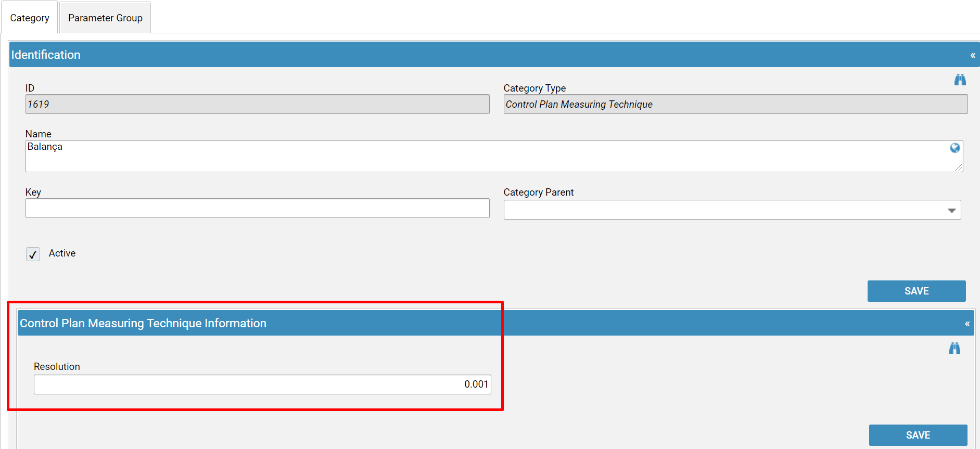Click the Identification header title
Viewport: 980px width, 449px height.
pyautogui.click(x=46, y=55)
